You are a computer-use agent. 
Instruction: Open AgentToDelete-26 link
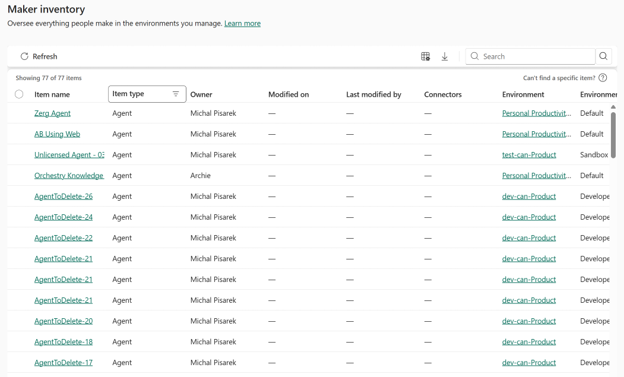coord(63,196)
